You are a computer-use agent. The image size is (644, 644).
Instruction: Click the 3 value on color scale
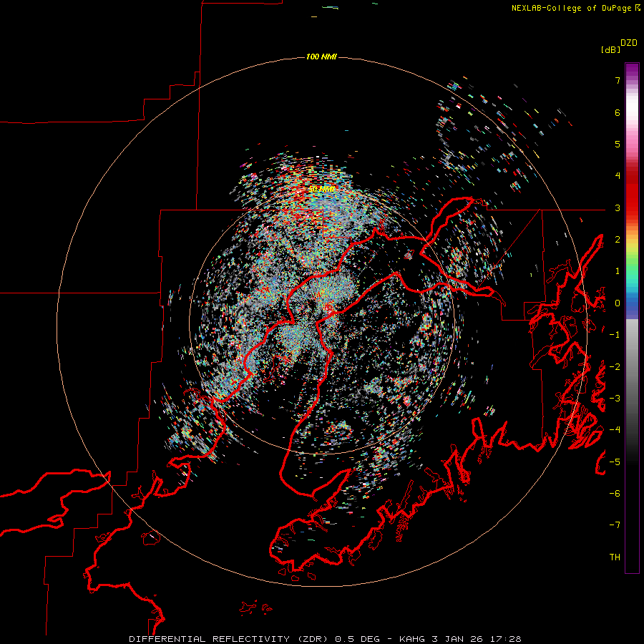point(618,208)
